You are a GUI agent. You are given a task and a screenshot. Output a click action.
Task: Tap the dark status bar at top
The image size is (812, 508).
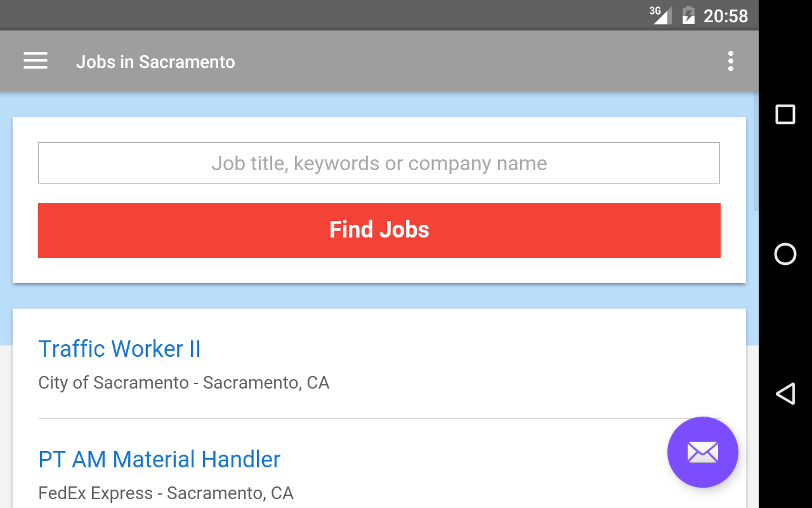pos(317,15)
